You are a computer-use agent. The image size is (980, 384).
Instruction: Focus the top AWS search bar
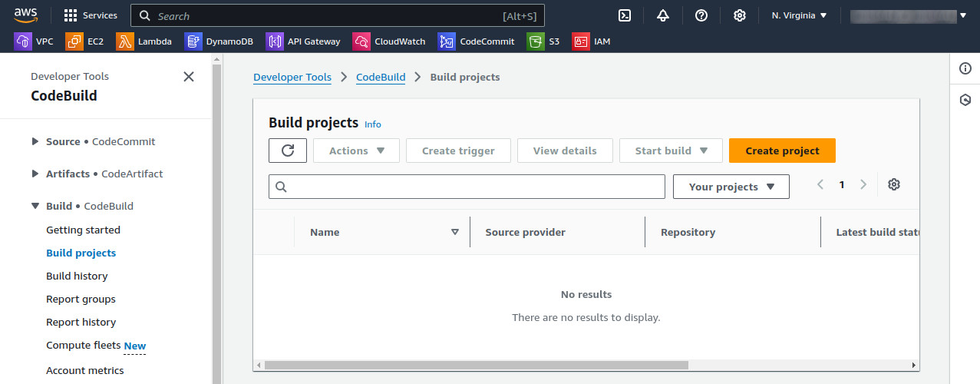click(x=338, y=15)
